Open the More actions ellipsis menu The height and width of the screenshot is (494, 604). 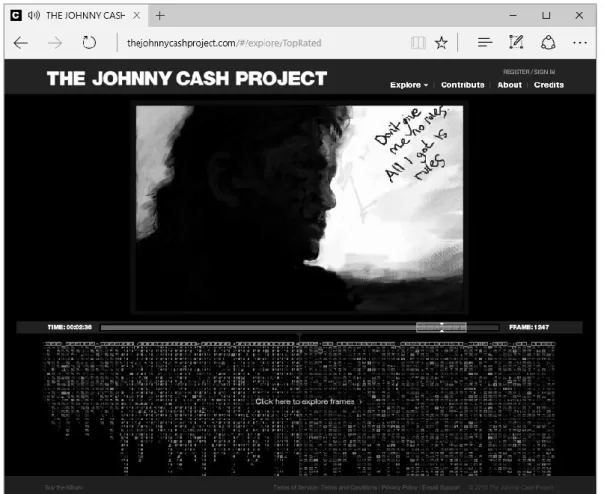[x=580, y=43]
